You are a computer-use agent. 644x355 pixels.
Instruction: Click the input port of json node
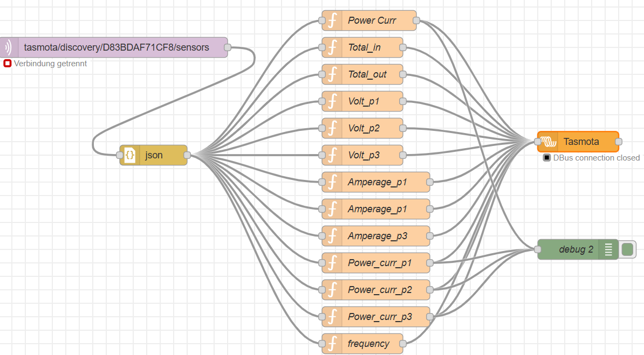(x=120, y=155)
